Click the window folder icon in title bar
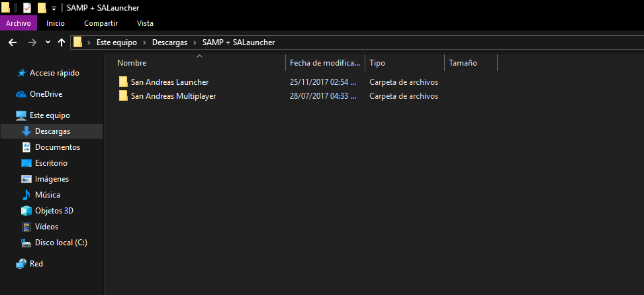The height and width of the screenshot is (295, 644). [x=6, y=7]
